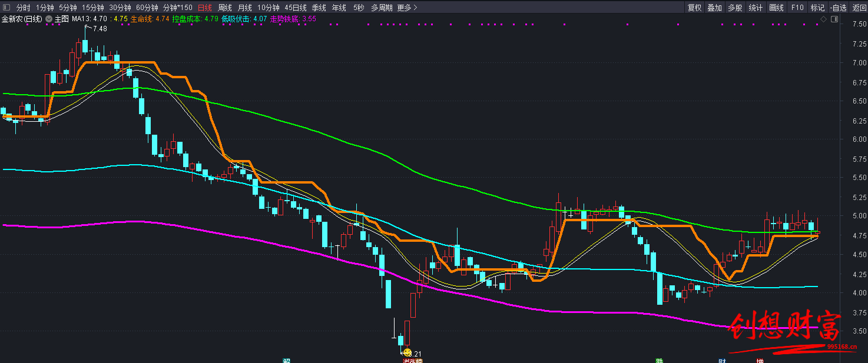Open the dropdown arrow beside 金新农(日线)
This screenshot has height=363, width=868.
(49, 19)
